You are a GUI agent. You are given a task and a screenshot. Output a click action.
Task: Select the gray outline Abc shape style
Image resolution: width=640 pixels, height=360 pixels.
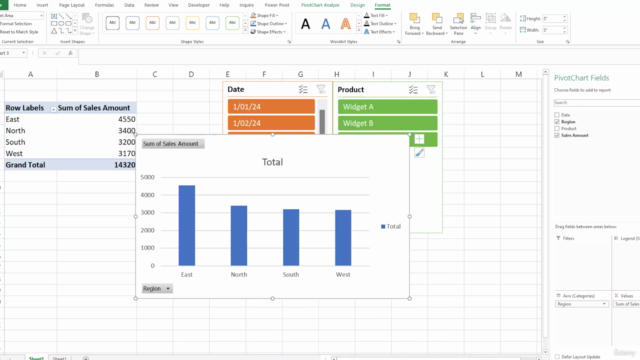pos(172,23)
